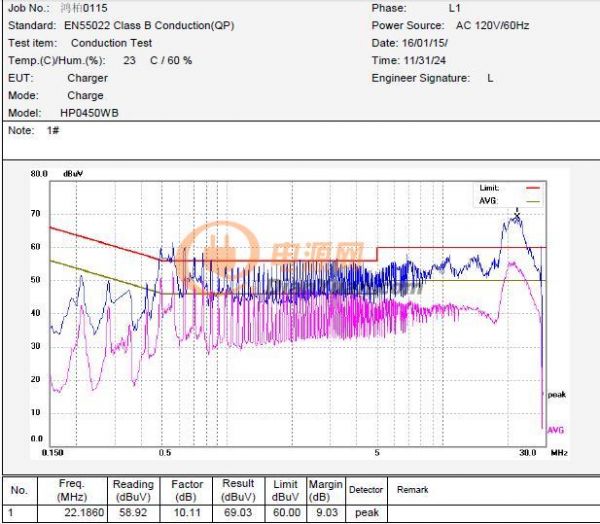This screenshot has height=524, width=600.
Task: Click the Limit dBuV column header
Action: 285,490
